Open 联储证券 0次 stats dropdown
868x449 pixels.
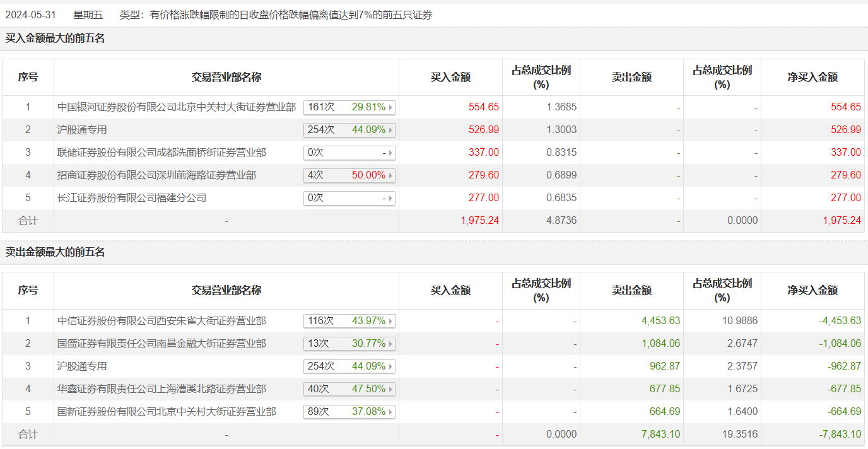pyautogui.click(x=349, y=153)
